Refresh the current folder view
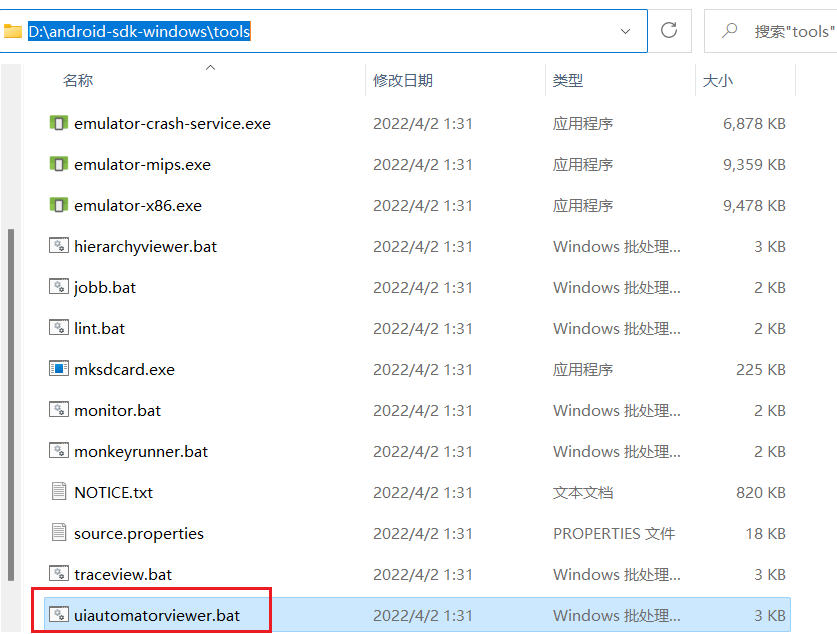Viewport: 837px width, 634px height. (669, 30)
